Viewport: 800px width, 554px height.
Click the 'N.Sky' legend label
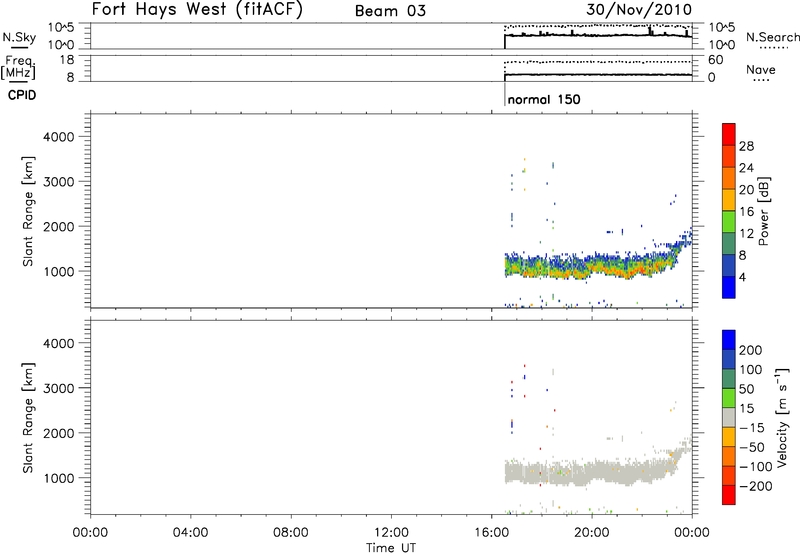click(19, 37)
